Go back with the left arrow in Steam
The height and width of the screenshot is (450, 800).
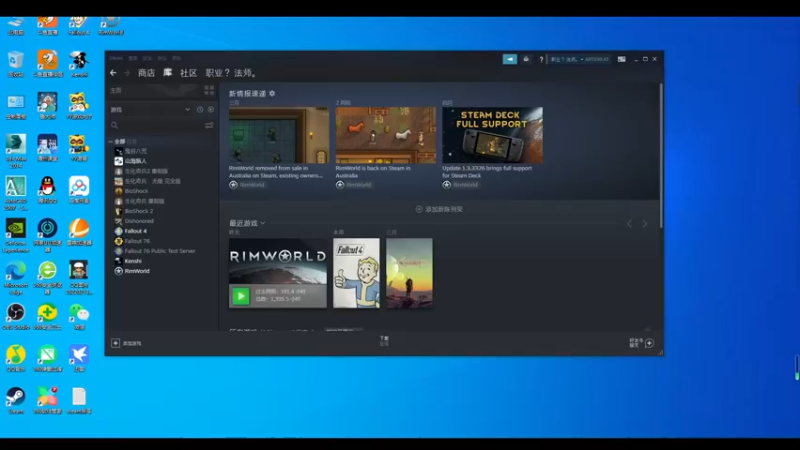pyautogui.click(x=113, y=73)
